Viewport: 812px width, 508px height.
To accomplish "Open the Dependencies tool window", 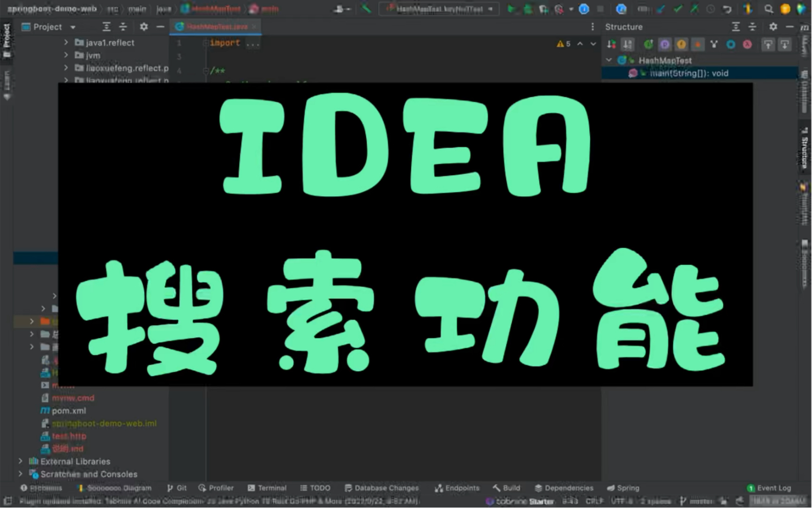I will pyautogui.click(x=564, y=488).
